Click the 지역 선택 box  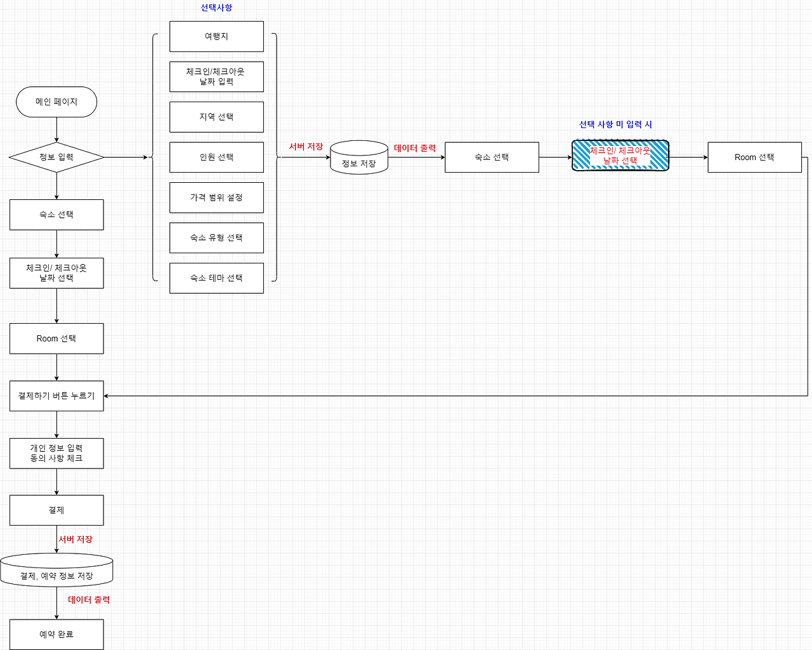[x=216, y=117]
